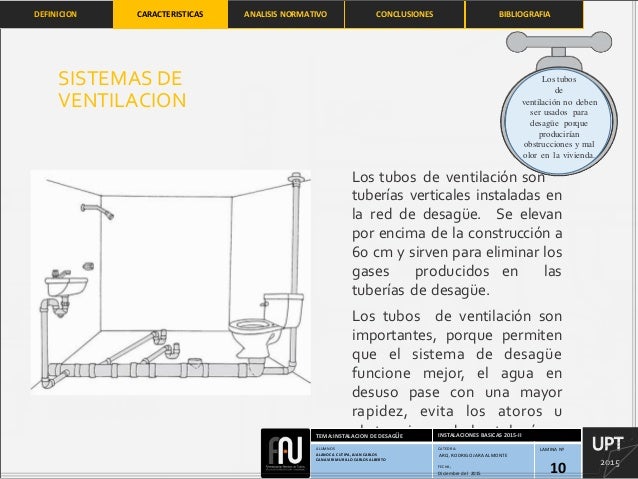Click the UPT 2015 logo
Screen dimensions: 638x479
coord(609,452)
